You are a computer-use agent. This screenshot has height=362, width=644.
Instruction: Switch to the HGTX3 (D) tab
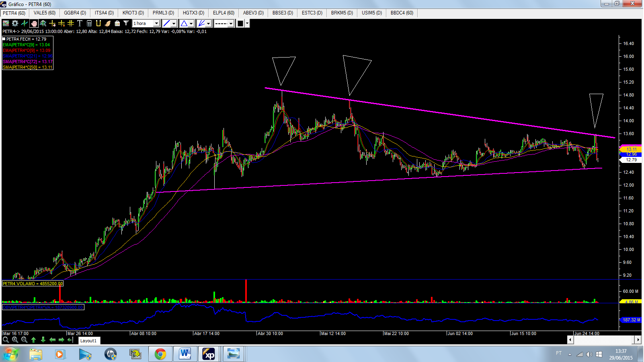(194, 13)
